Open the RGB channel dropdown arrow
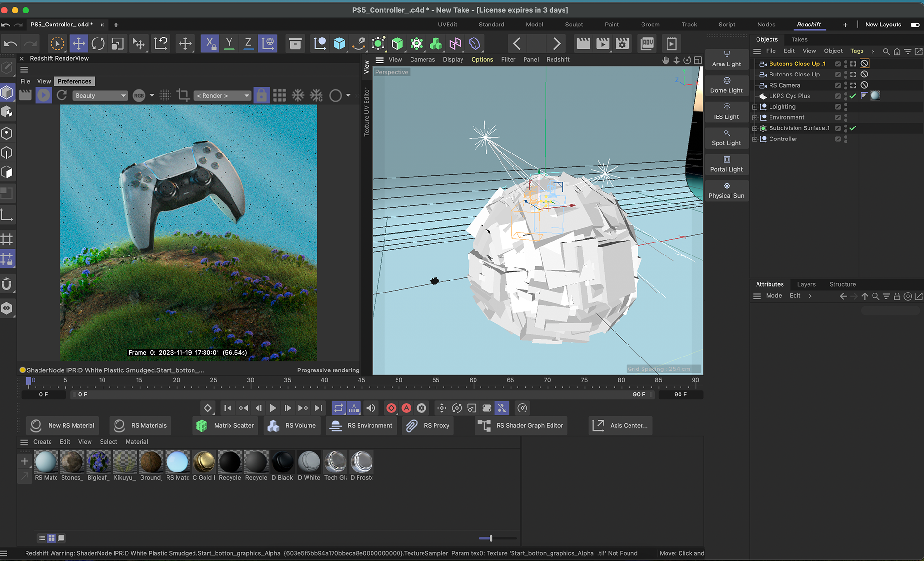 point(152,95)
